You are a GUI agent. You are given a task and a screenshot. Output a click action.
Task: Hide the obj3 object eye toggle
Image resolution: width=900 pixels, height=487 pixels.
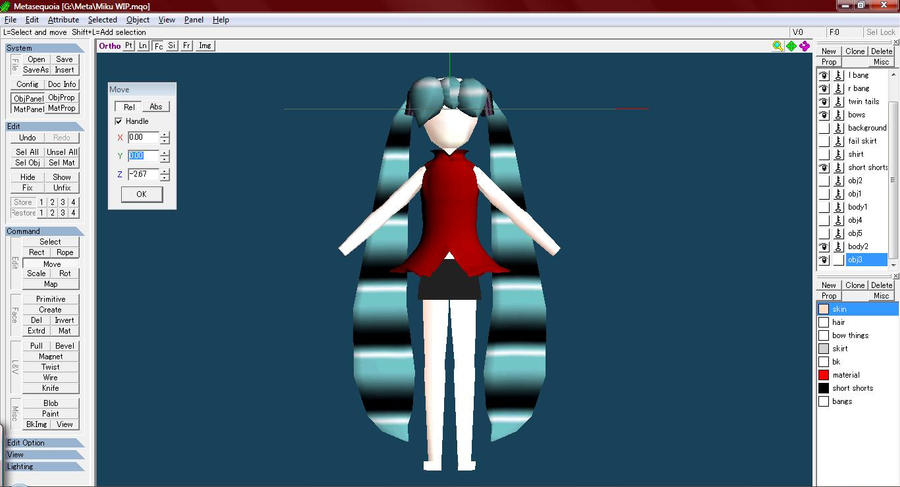pyautogui.click(x=824, y=260)
